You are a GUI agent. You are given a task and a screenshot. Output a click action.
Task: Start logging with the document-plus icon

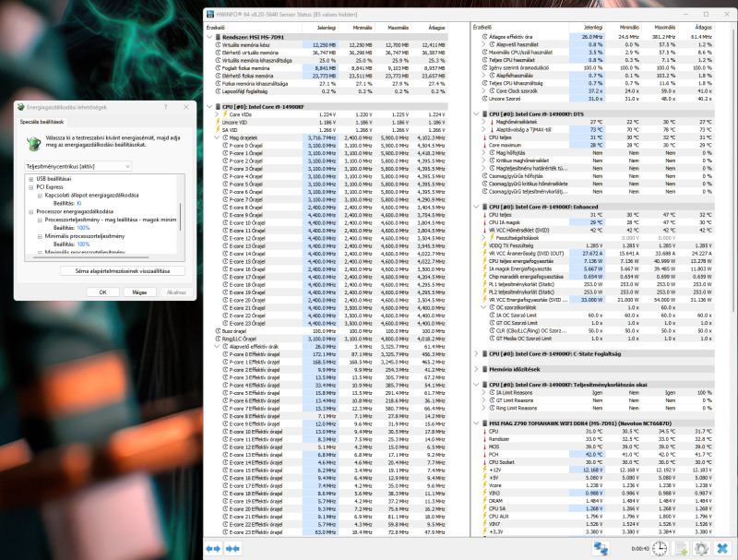pos(681,548)
